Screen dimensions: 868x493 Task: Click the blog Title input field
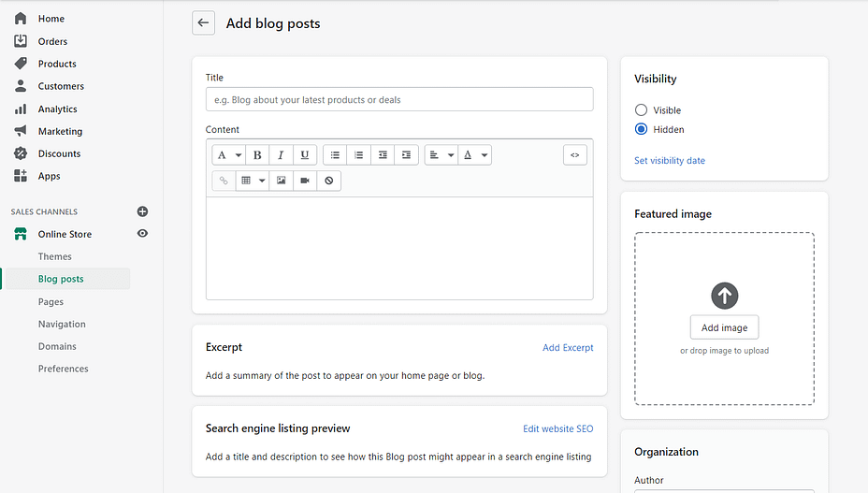pyautogui.click(x=399, y=99)
